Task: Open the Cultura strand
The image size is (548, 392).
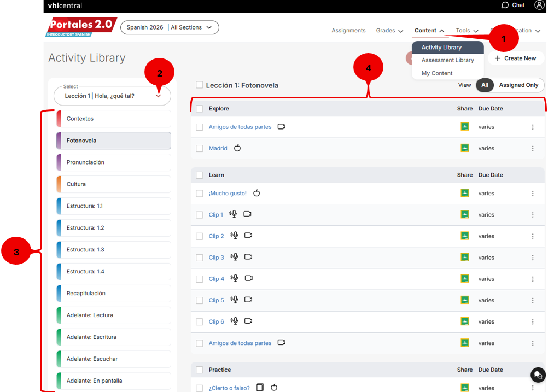Action: point(114,184)
